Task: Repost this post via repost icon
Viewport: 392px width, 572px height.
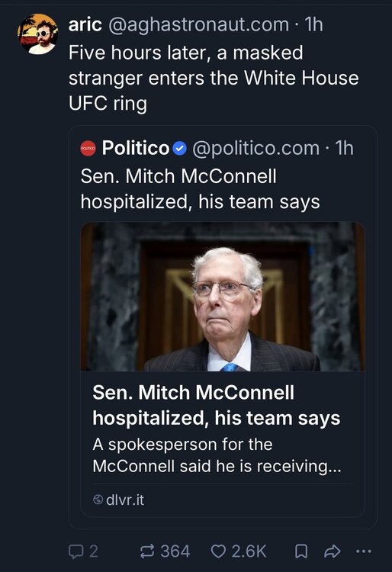Action: (147, 551)
